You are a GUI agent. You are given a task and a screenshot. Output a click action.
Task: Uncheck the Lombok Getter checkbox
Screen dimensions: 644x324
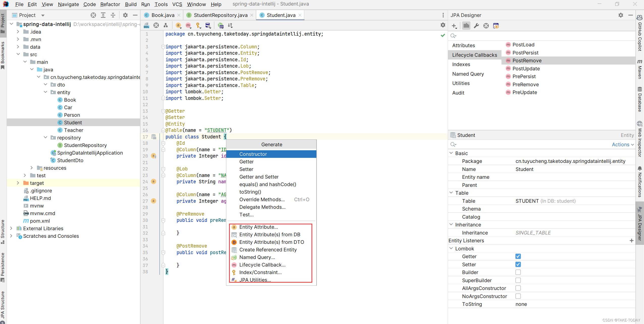coord(518,256)
